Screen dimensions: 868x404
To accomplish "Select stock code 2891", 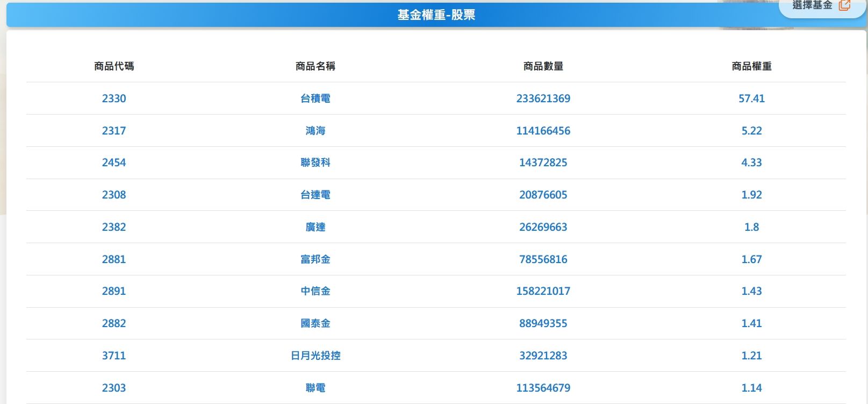I will (x=114, y=291).
